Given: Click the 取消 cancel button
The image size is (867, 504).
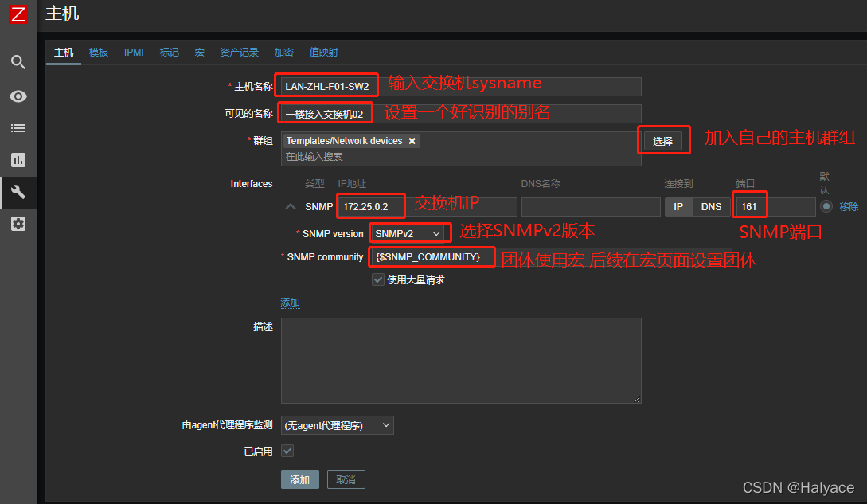Looking at the screenshot, I should point(346,479).
